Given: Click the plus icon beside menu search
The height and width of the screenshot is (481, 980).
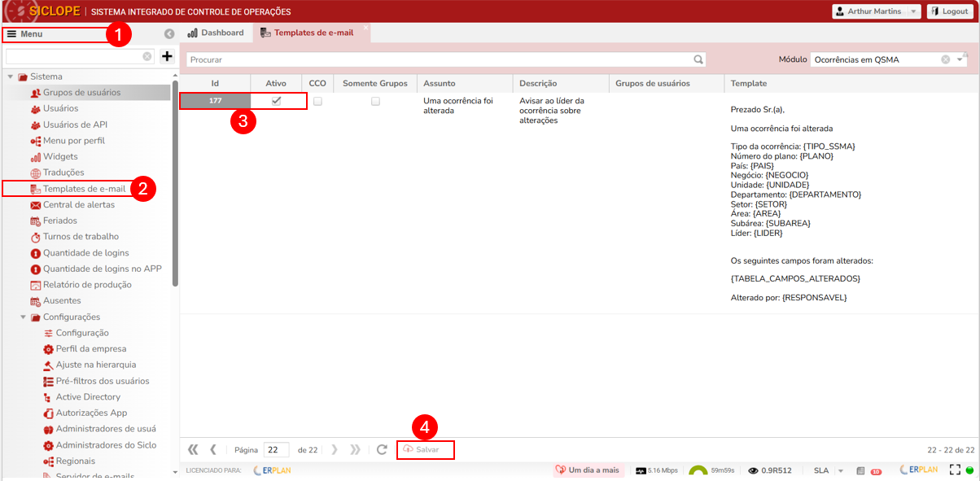Looking at the screenshot, I should pos(167,56).
